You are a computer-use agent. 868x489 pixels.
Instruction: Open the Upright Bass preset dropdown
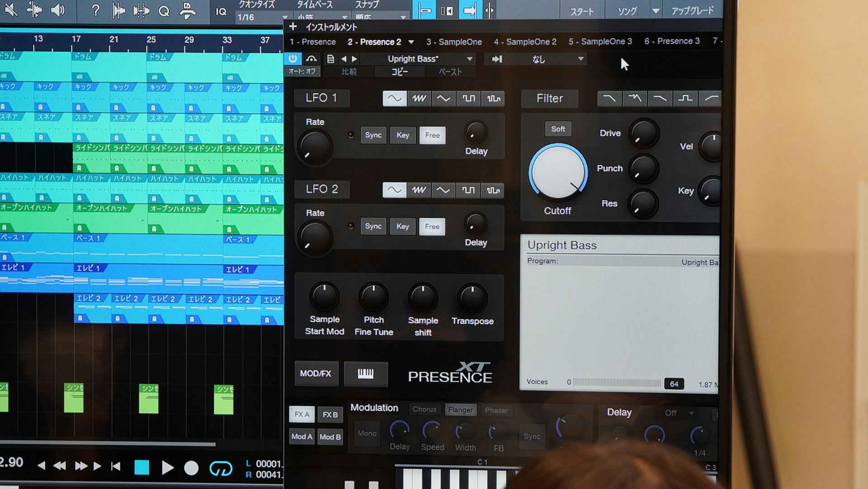click(x=470, y=59)
